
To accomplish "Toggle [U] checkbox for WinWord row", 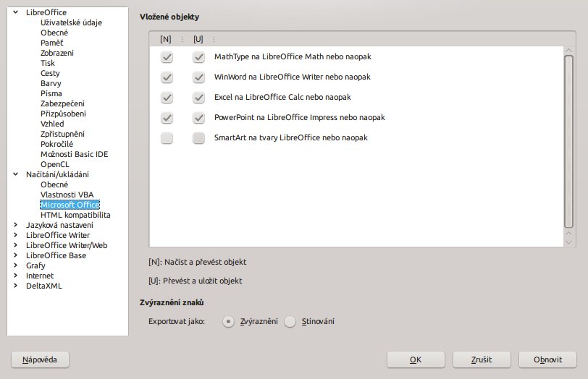I will tap(198, 77).
